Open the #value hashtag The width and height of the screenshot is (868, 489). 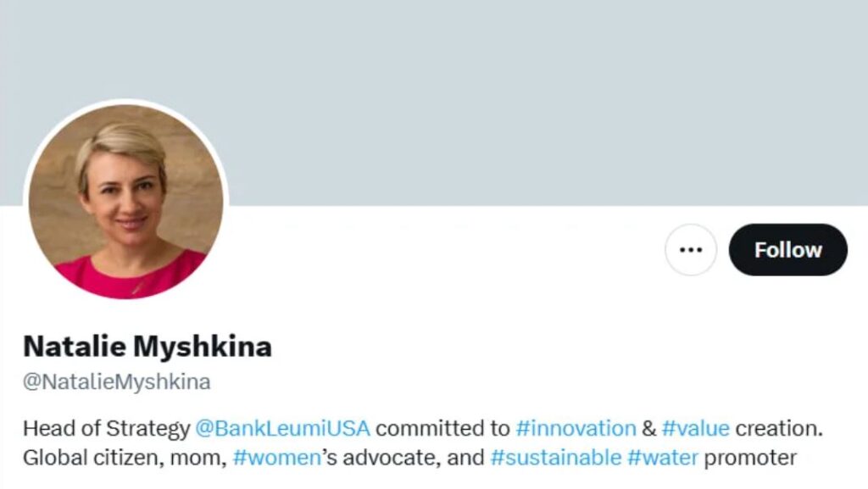point(695,428)
